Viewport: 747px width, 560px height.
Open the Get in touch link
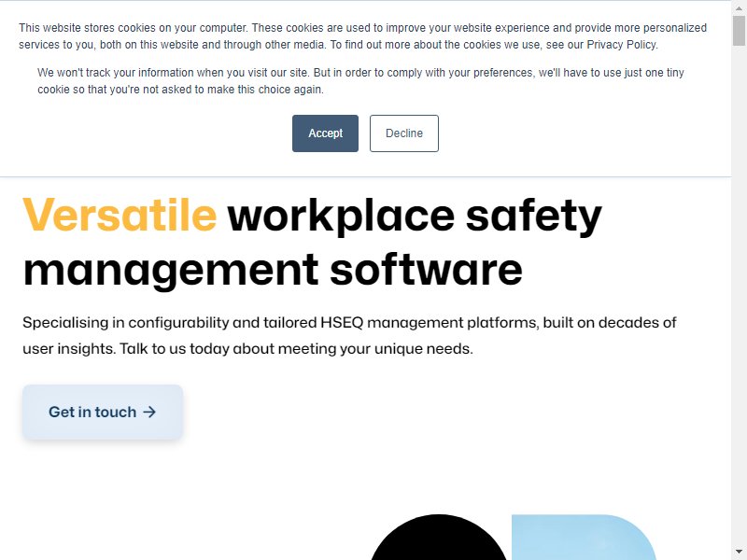tap(103, 412)
